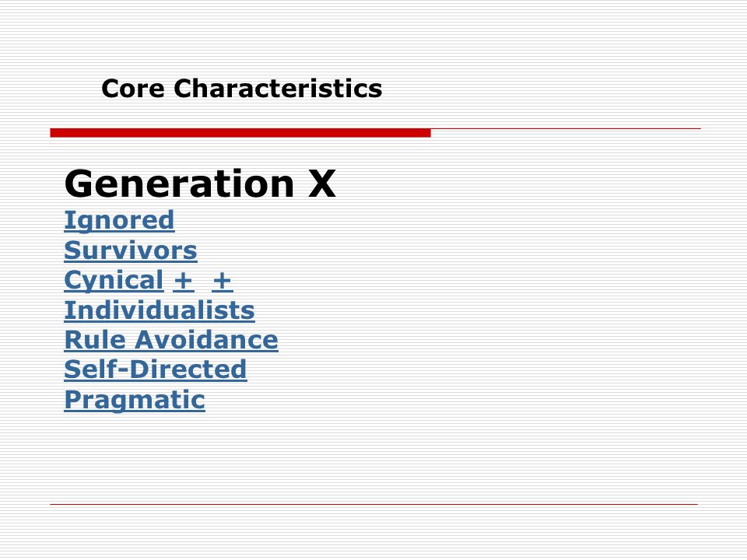This screenshot has height=560, width=747.
Task: Click the thick red bar under the title
Action: click(x=240, y=133)
